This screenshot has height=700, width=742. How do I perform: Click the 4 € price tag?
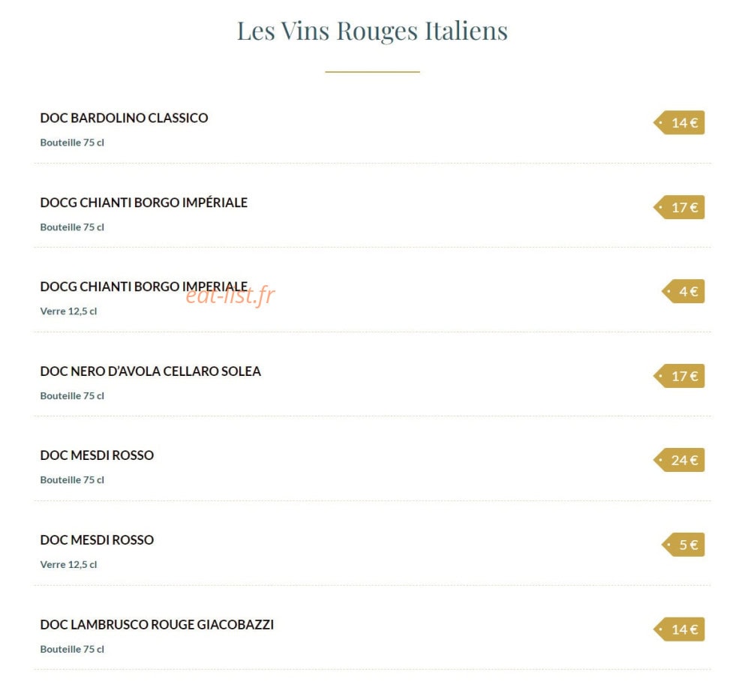pos(683,292)
